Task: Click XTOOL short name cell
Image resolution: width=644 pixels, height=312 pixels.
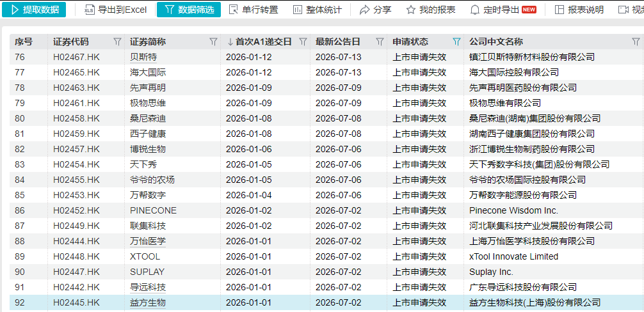Action: 145,256
